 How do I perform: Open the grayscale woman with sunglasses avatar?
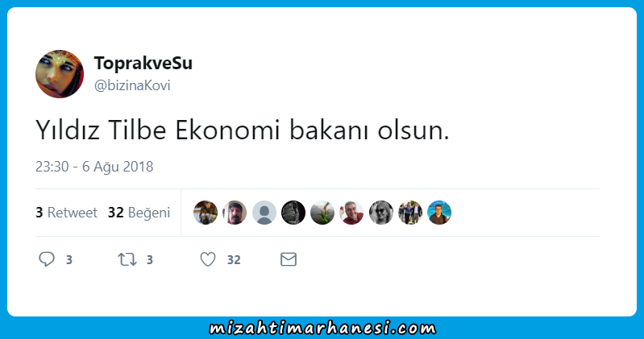381,213
